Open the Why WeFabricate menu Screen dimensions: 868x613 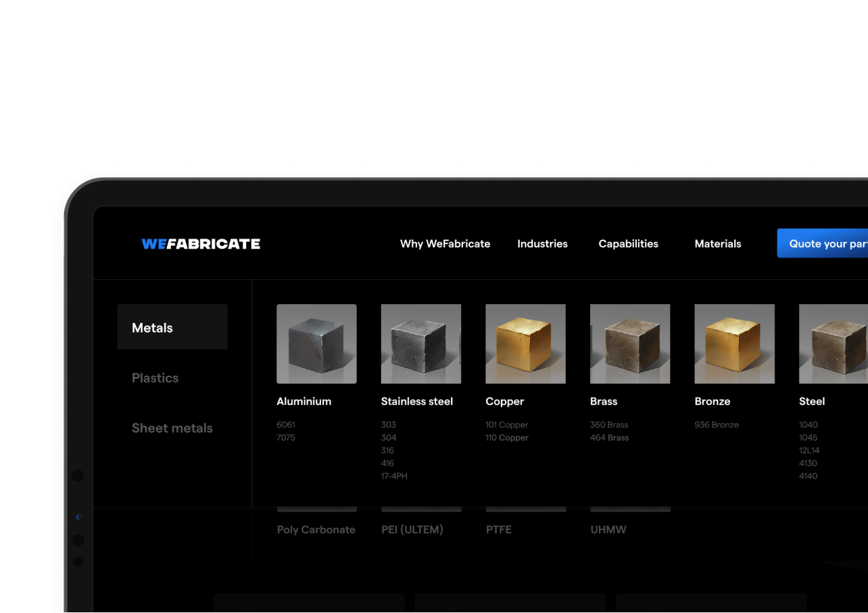click(445, 244)
